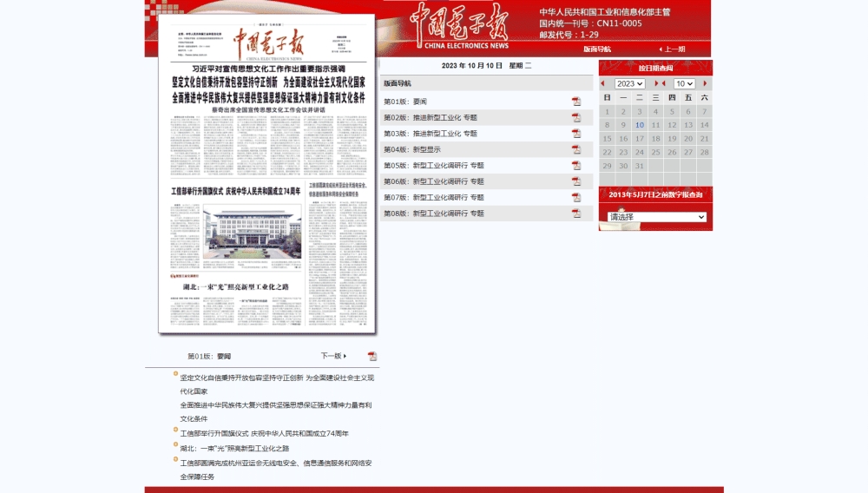The image size is (868, 493).
Task: Open PDF icon for 第06版 新型工业化调研行
Action: [576, 181]
